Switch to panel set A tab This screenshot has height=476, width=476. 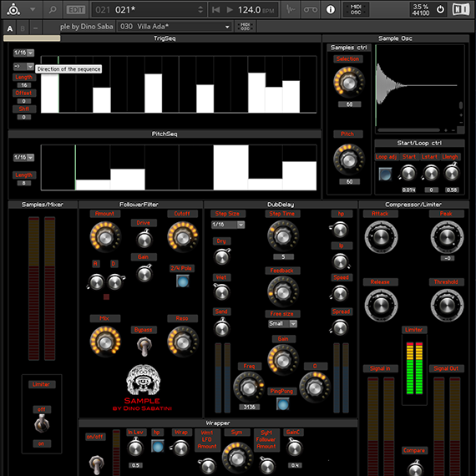coord(10,28)
